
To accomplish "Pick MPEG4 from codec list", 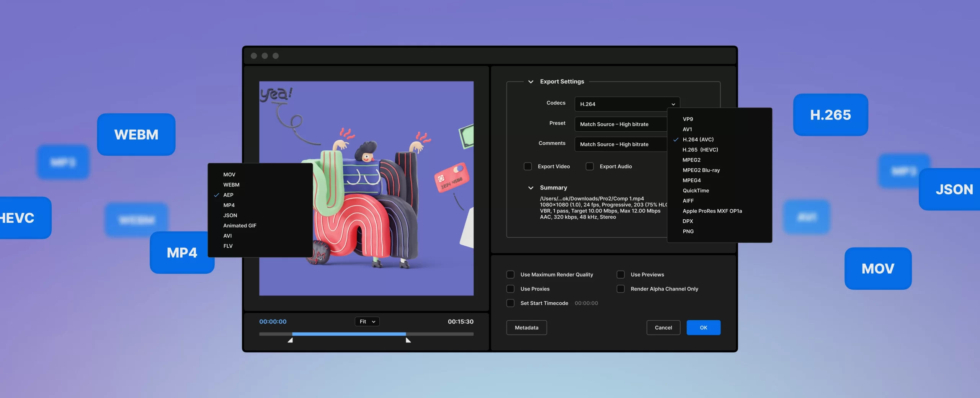I will [691, 180].
